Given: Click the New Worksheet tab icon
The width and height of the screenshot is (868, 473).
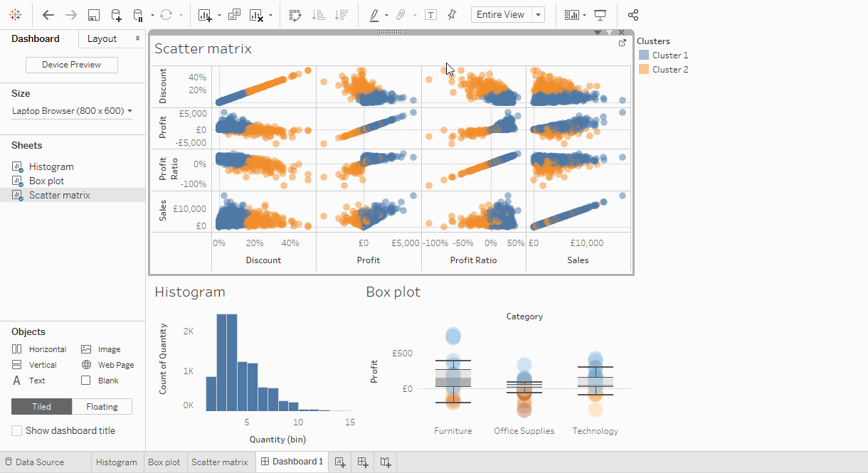Looking at the screenshot, I should [340, 462].
